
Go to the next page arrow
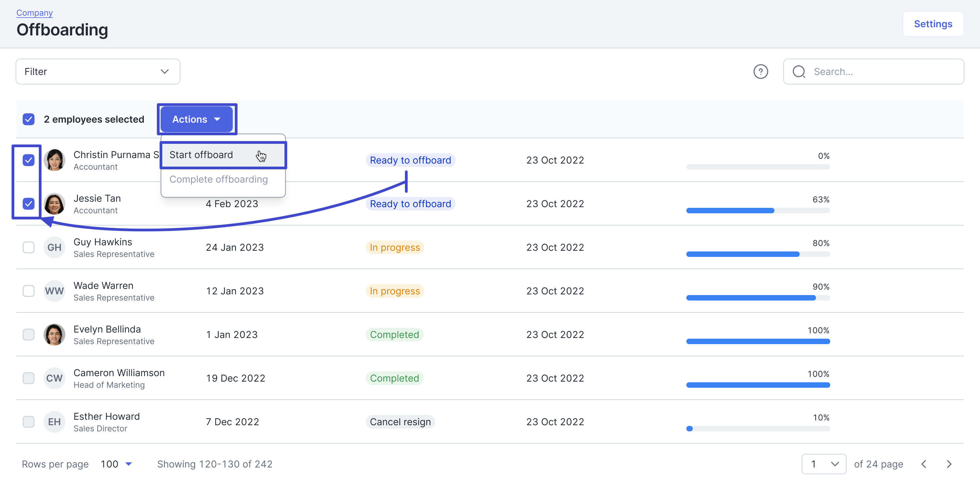[949, 464]
